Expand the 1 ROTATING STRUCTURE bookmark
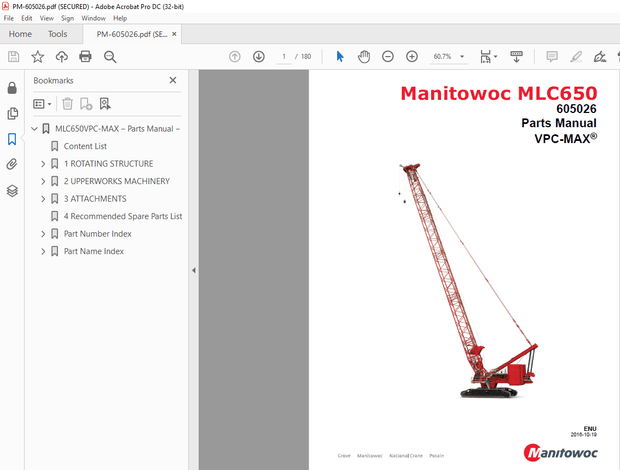 click(43, 164)
